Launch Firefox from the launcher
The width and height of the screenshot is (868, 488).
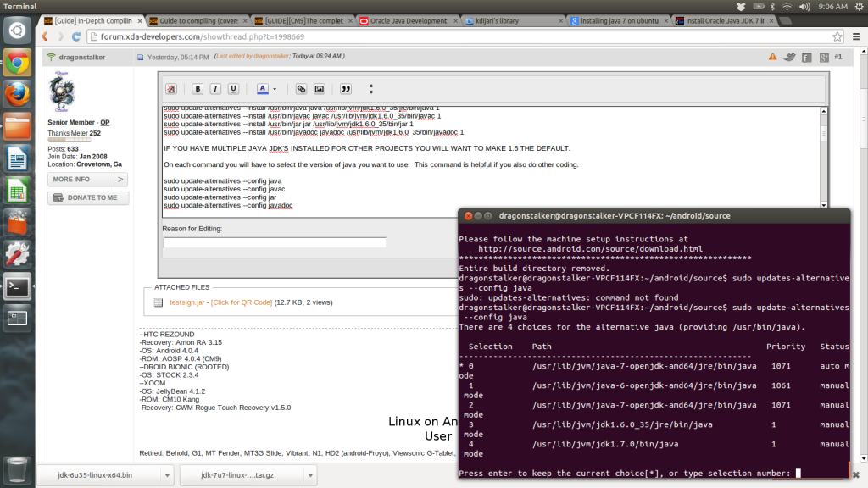tap(17, 95)
